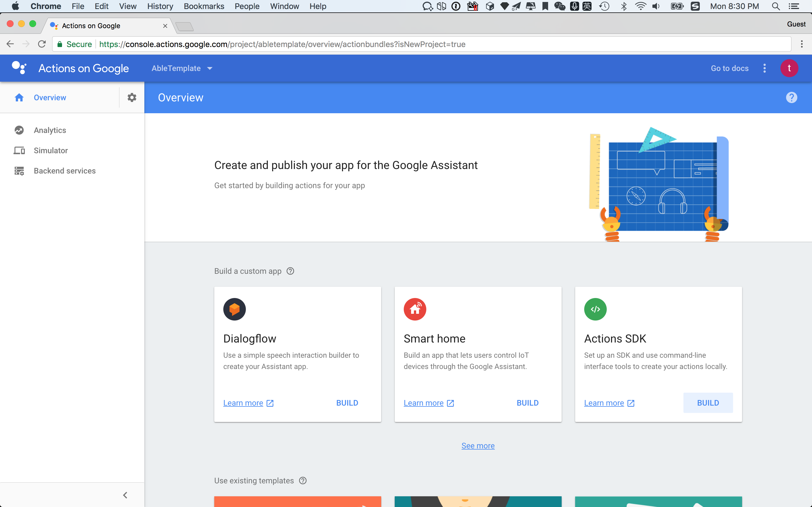
Task: Open the Wi-Fi status menu
Action: [x=641, y=6]
